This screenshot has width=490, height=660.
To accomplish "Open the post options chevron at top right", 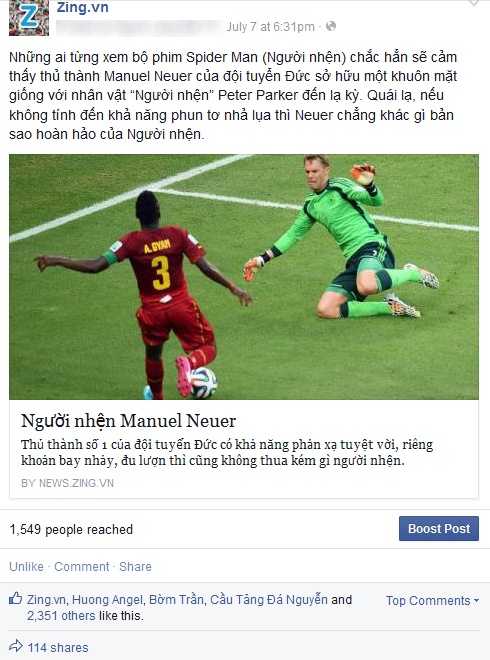I will pos(474,3).
